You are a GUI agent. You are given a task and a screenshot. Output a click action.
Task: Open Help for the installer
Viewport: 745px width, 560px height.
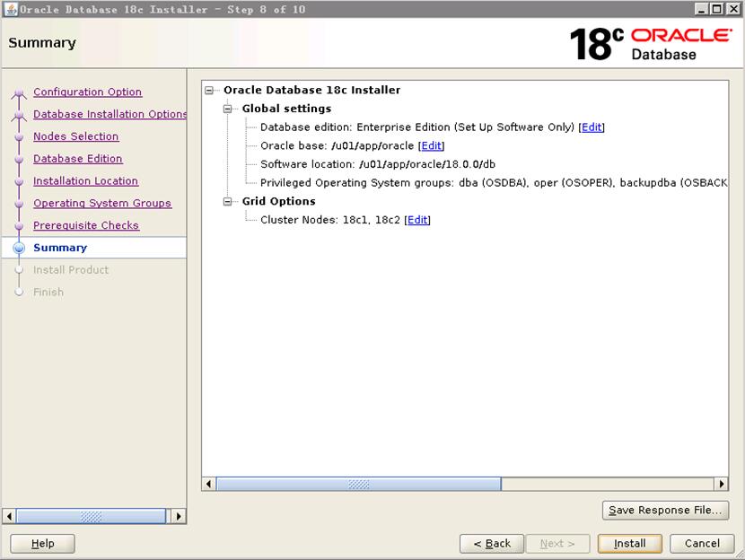[x=43, y=543]
